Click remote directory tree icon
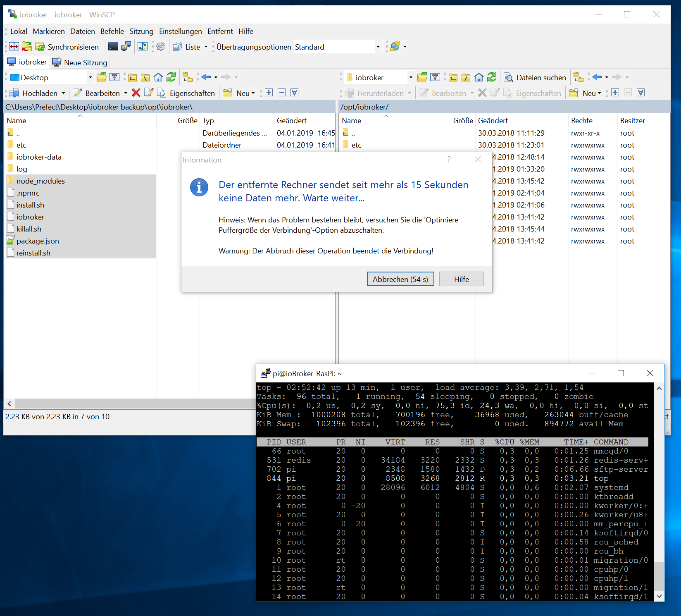The image size is (681, 616). 579,77
